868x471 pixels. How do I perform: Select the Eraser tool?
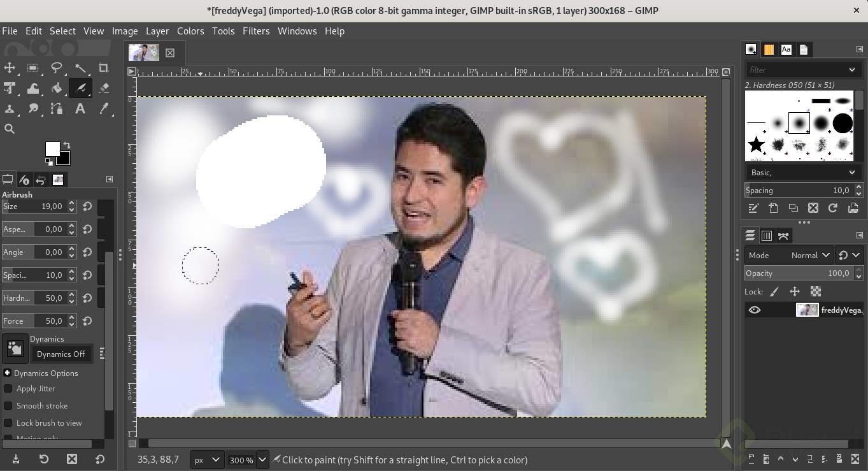[x=104, y=89]
